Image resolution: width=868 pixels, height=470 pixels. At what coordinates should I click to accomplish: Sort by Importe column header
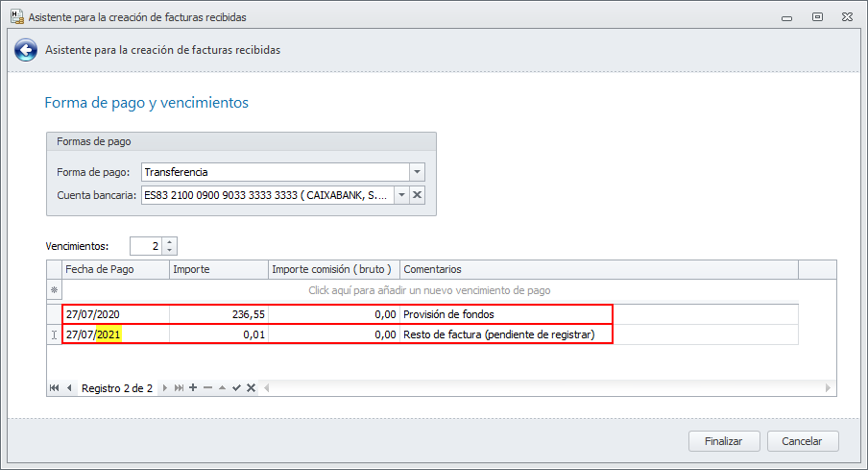click(x=219, y=269)
